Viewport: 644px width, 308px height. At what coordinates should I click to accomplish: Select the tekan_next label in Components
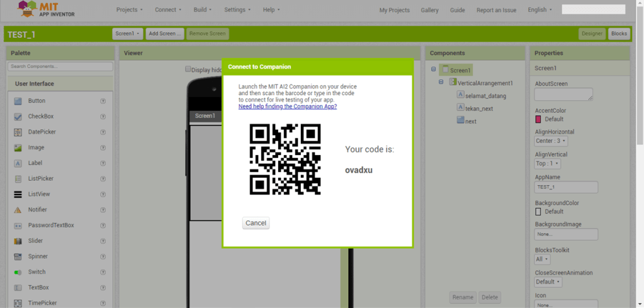point(478,108)
